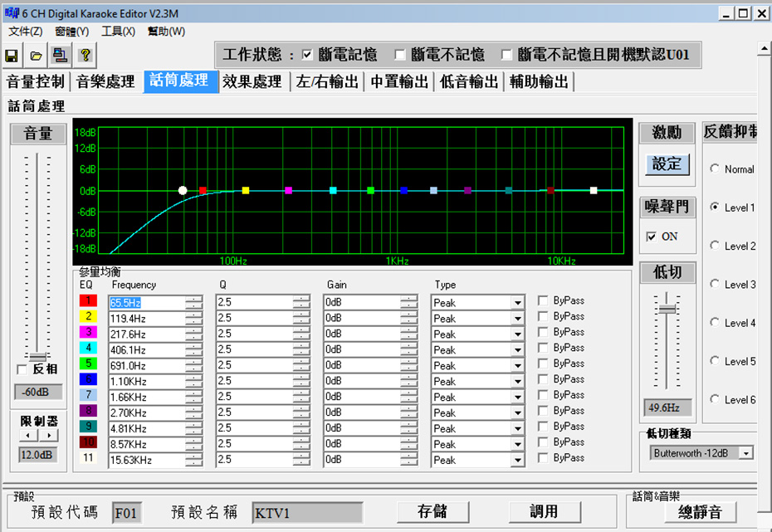Open Type dropdown for EQ band 2
The image size is (772, 532).
click(517, 319)
